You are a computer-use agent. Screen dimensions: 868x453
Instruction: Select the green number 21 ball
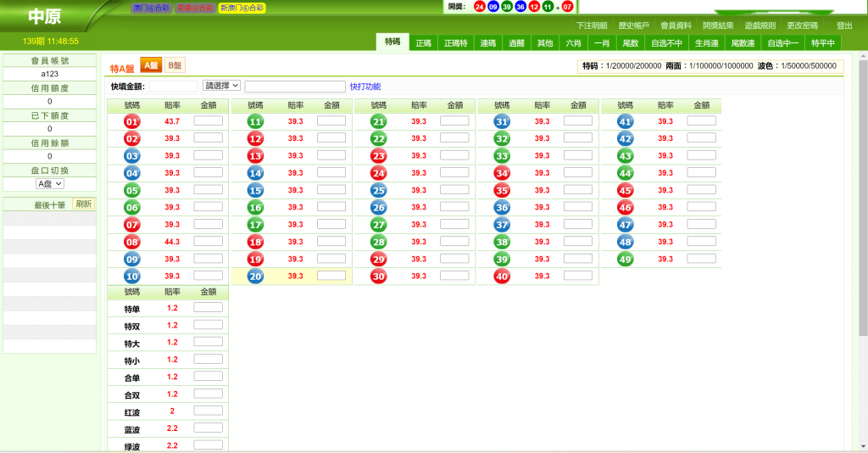pos(379,121)
